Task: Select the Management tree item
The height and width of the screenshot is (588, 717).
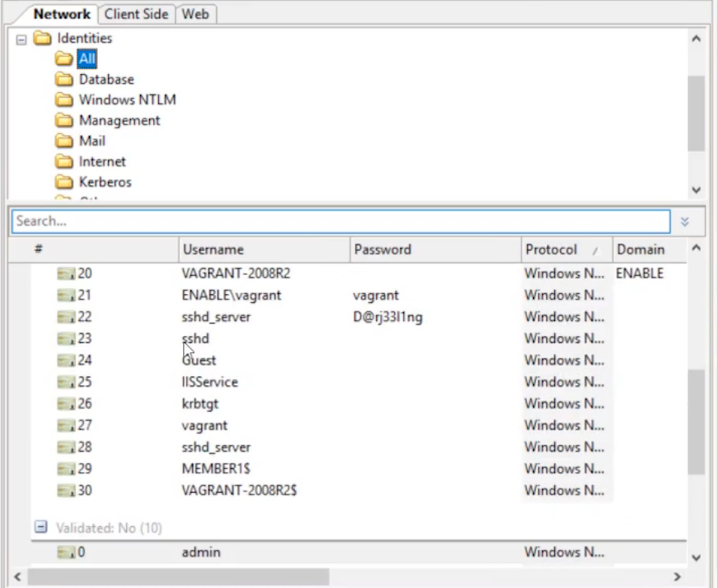Action: 119,120
